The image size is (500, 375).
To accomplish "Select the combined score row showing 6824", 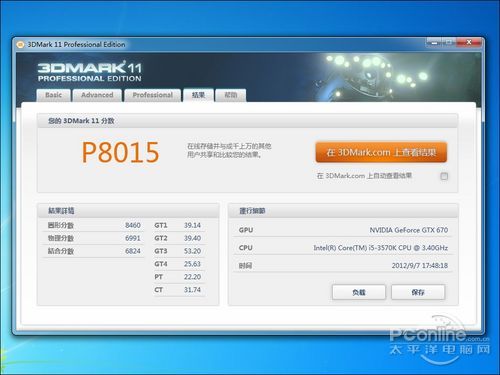I will pos(94,251).
